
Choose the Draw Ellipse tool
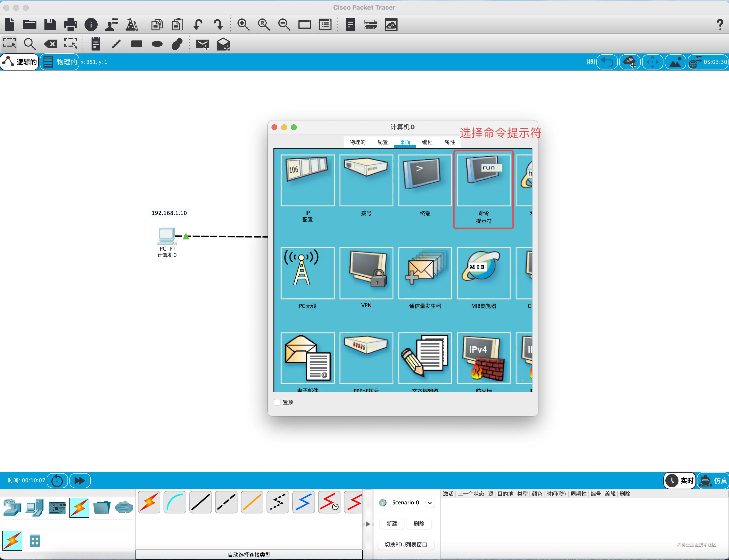click(157, 44)
